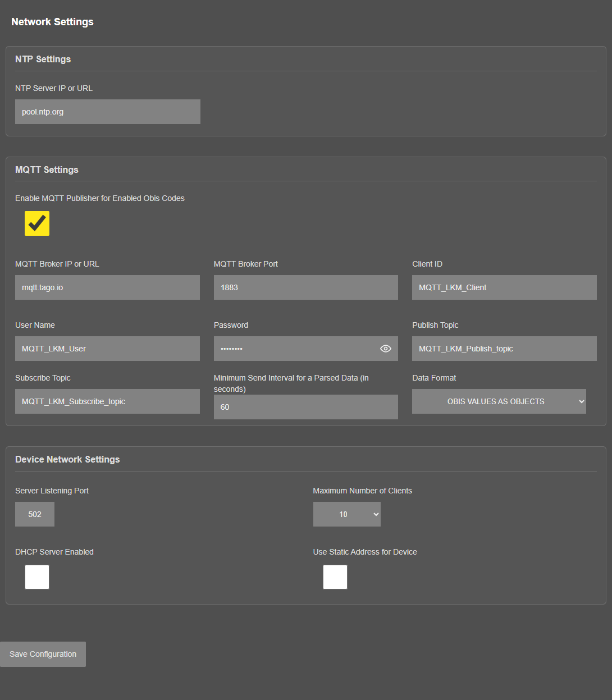The height and width of the screenshot is (700, 612).
Task: Click the MQTT Settings heading
Action: [47, 170]
